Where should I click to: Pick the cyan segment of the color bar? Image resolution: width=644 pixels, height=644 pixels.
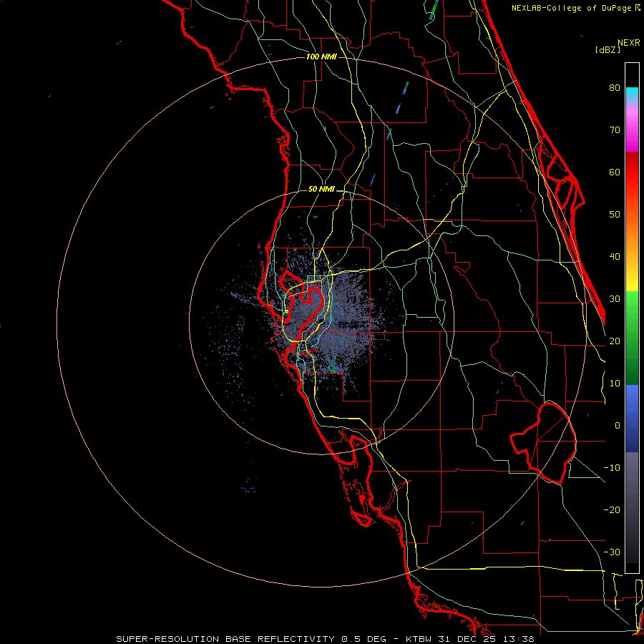(x=632, y=93)
